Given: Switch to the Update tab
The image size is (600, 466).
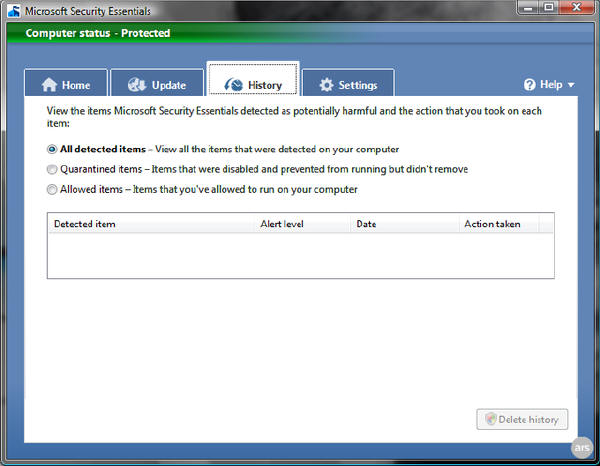Looking at the screenshot, I should (157, 83).
